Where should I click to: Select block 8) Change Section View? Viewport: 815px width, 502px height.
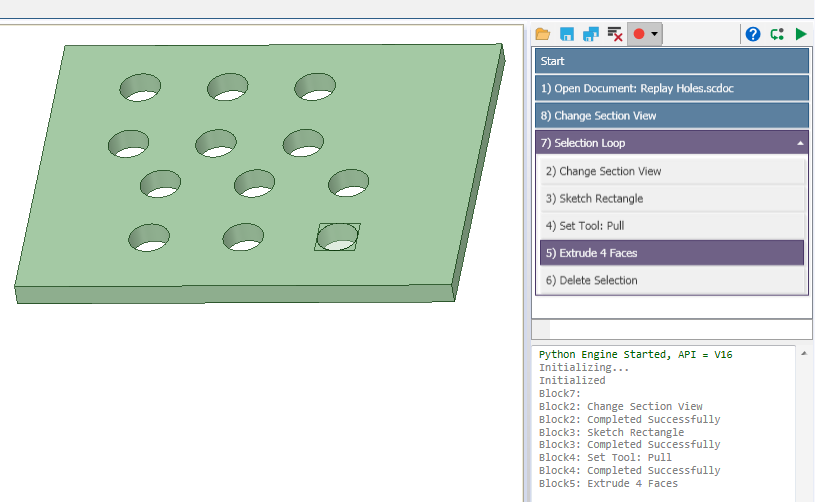click(x=672, y=116)
